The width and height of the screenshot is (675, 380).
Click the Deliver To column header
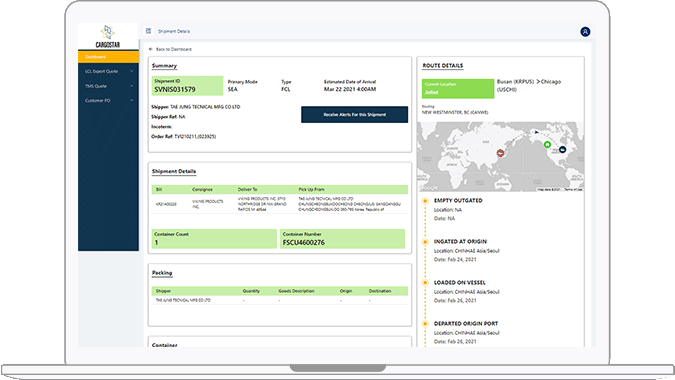click(x=248, y=189)
